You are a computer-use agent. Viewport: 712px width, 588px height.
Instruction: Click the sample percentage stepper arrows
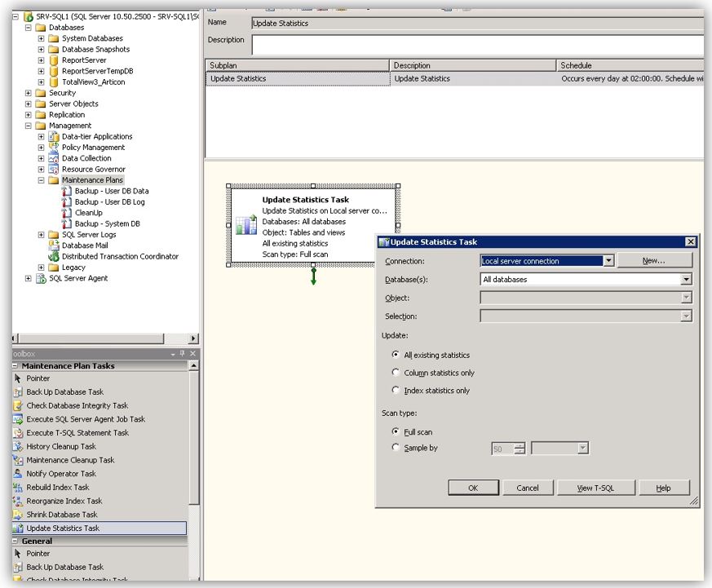coord(520,449)
